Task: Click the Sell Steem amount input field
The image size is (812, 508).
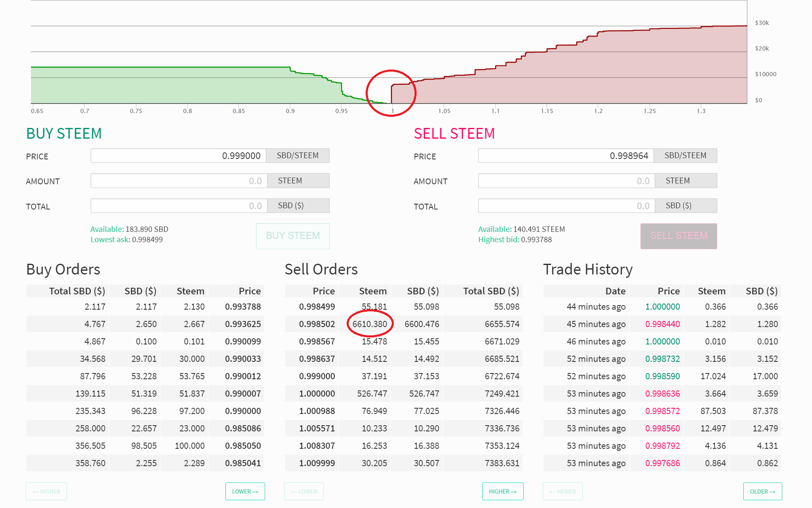Action: coord(566,181)
